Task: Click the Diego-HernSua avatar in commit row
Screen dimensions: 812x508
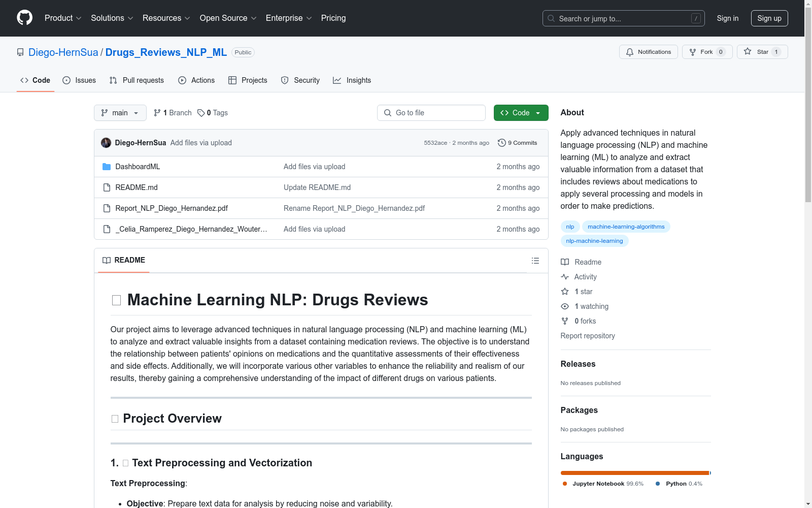Action: (x=106, y=143)
